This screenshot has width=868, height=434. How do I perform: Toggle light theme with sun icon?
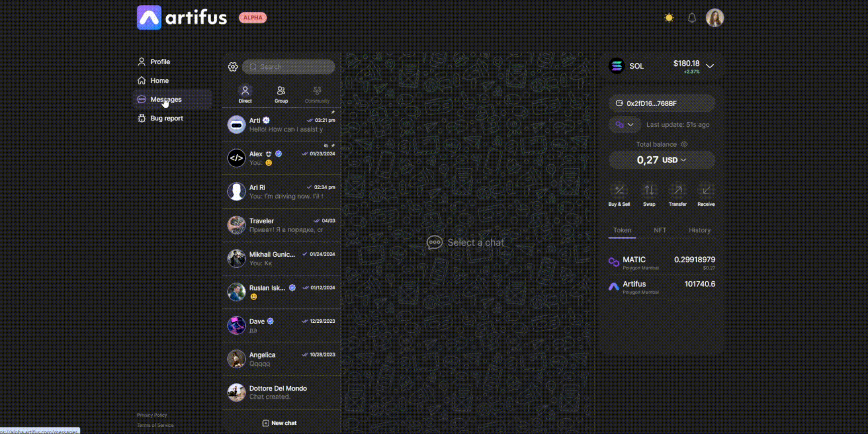pos(669,18)
